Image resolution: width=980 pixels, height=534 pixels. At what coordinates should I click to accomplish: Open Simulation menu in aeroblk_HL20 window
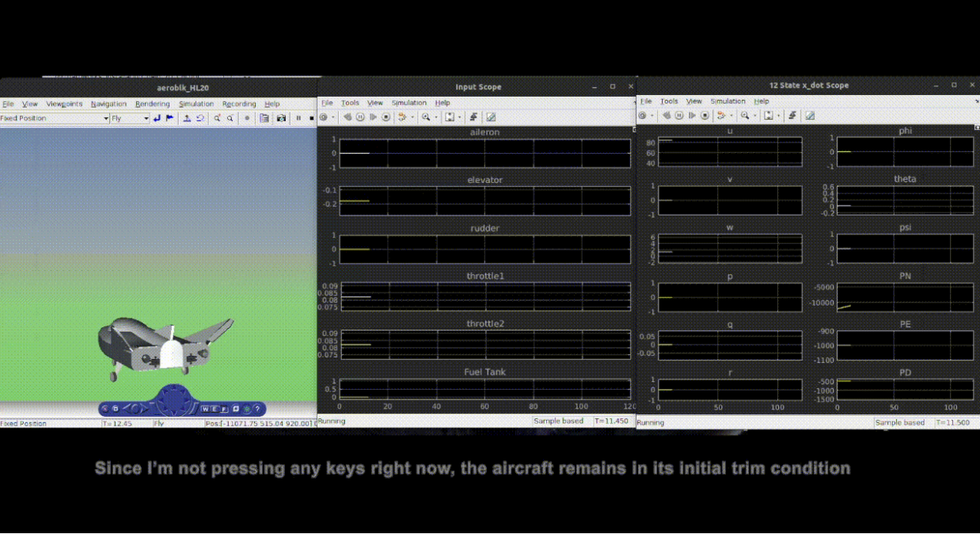196,104
